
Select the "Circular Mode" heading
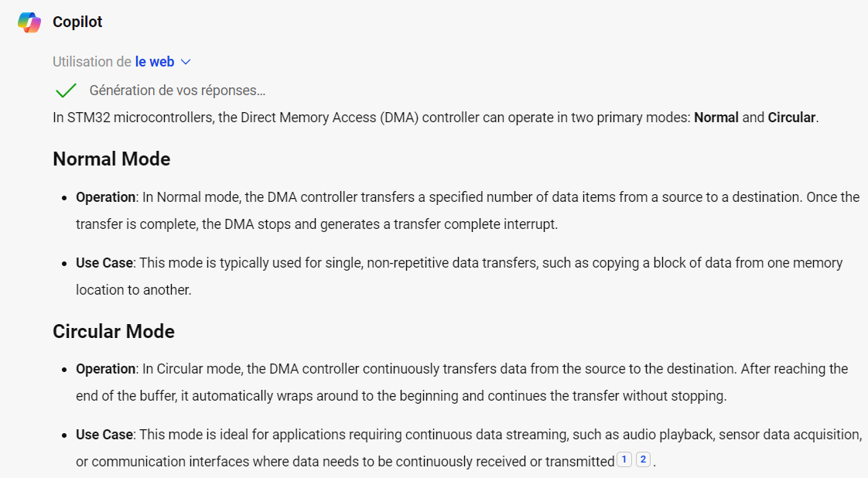click(114, 332)
